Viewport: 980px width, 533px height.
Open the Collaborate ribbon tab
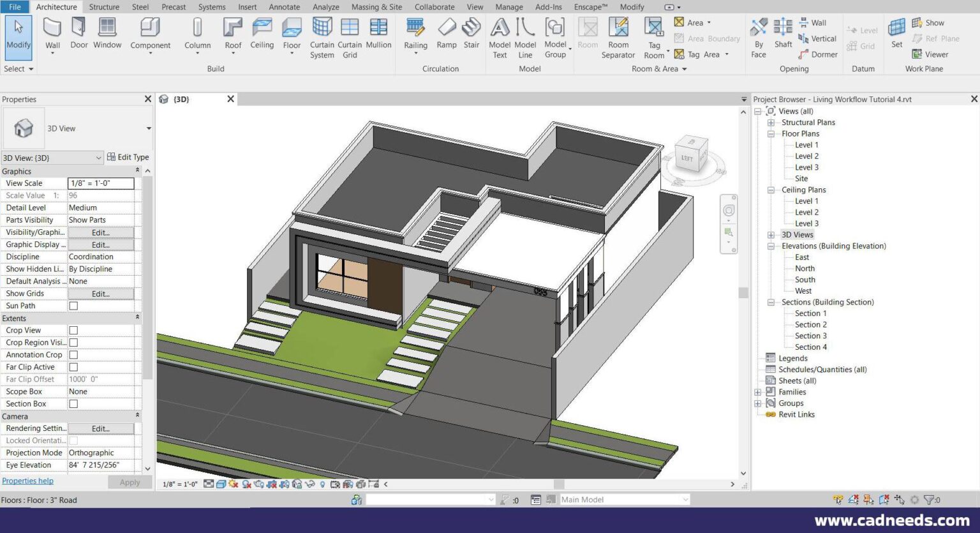(434, 7)
